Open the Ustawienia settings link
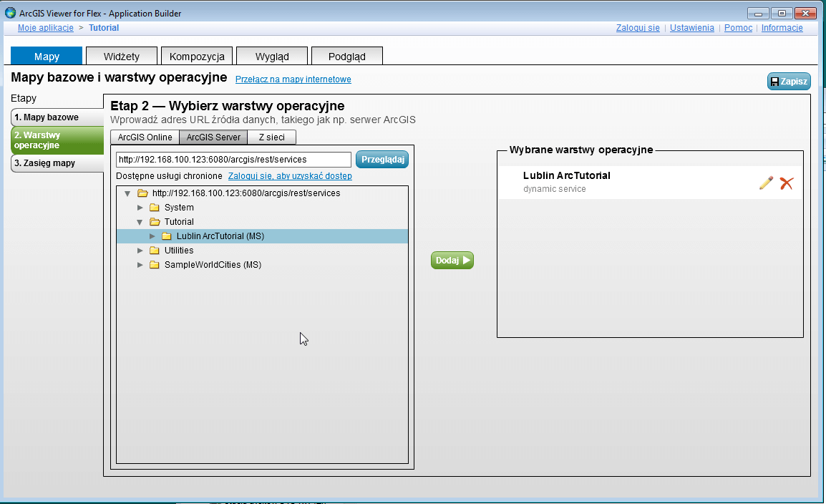 pos(691,28)
